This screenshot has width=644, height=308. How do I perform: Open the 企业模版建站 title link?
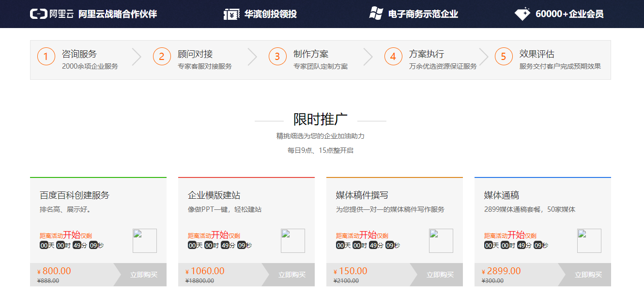coord(214,195)
